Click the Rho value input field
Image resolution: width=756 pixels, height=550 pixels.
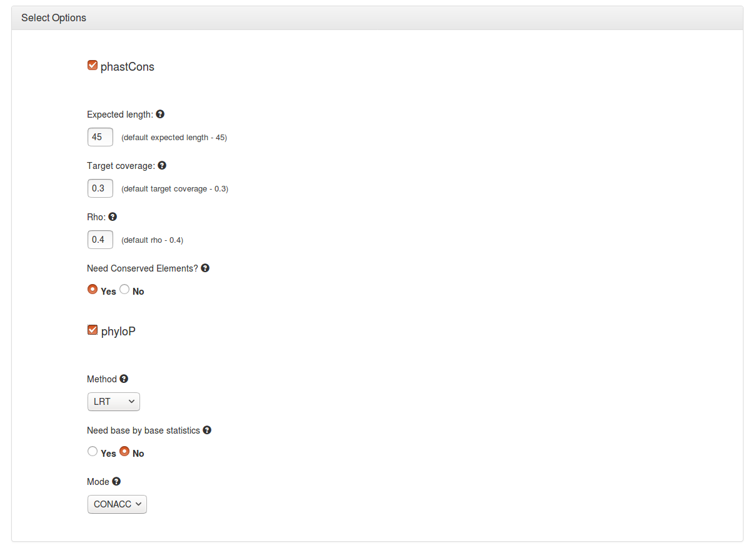100,240
